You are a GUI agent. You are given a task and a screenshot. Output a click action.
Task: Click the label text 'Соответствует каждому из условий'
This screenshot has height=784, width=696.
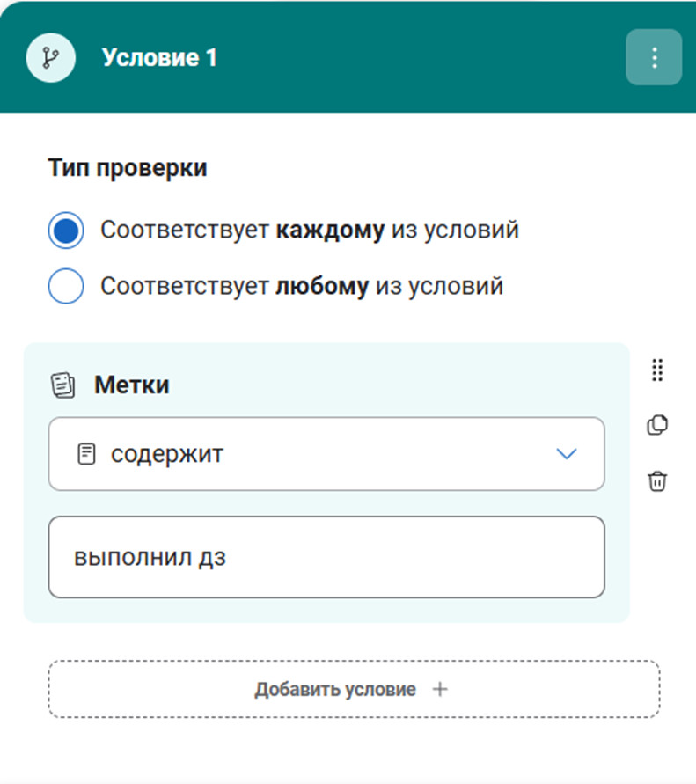click(309, 231)
